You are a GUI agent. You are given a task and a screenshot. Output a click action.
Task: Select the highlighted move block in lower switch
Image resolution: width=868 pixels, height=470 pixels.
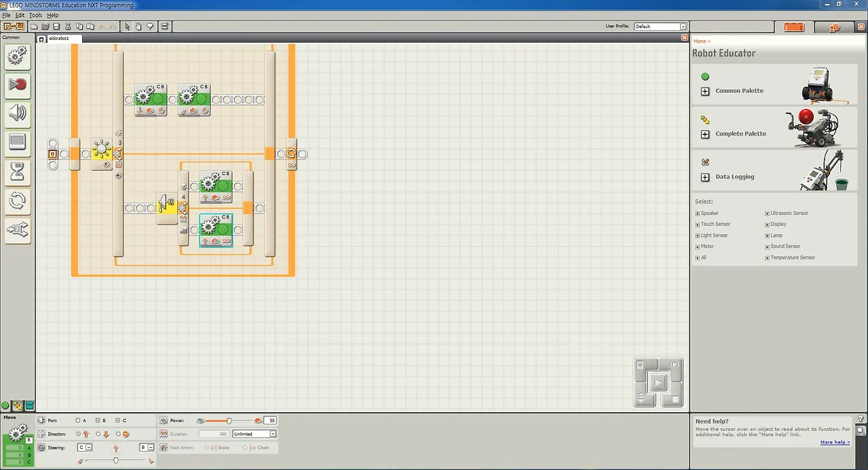(x=216, y=230)
